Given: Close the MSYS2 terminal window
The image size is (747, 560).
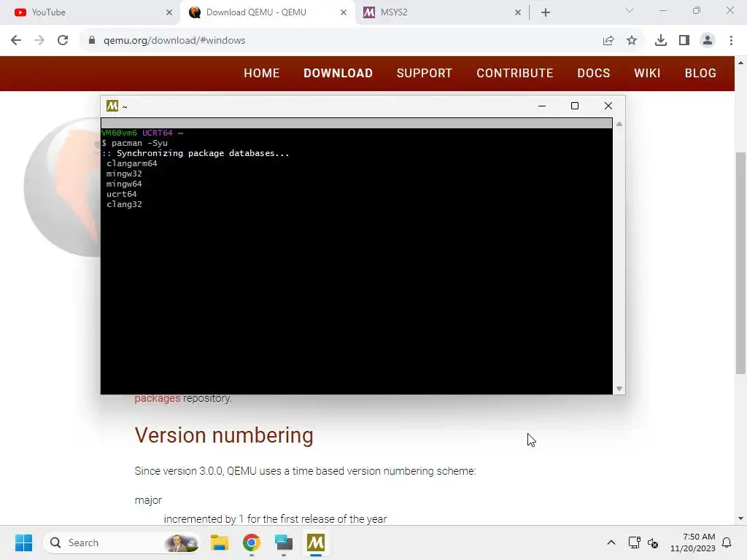Looking at the screenshot, I should (608, 106).
